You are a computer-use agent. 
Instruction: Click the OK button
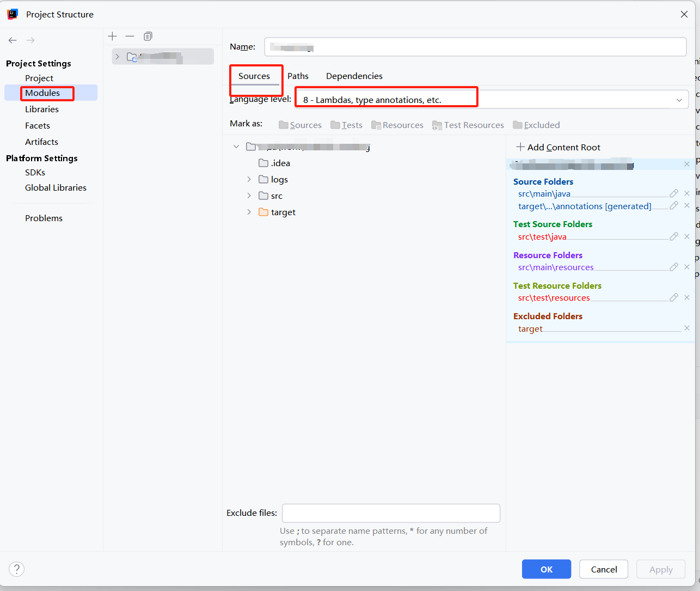(547, 569)
